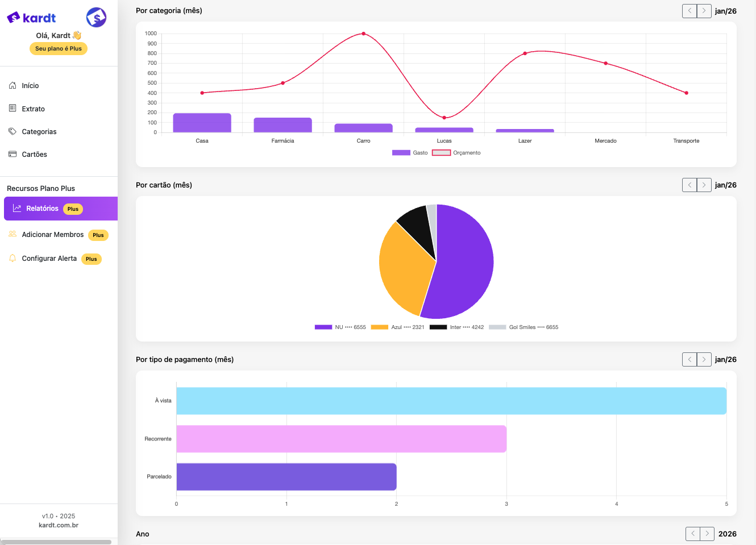This screenshot has height=545, width=756.
Task: Click the Categorias tag icon
Action: pyautogui.click(x=13, y=131)
